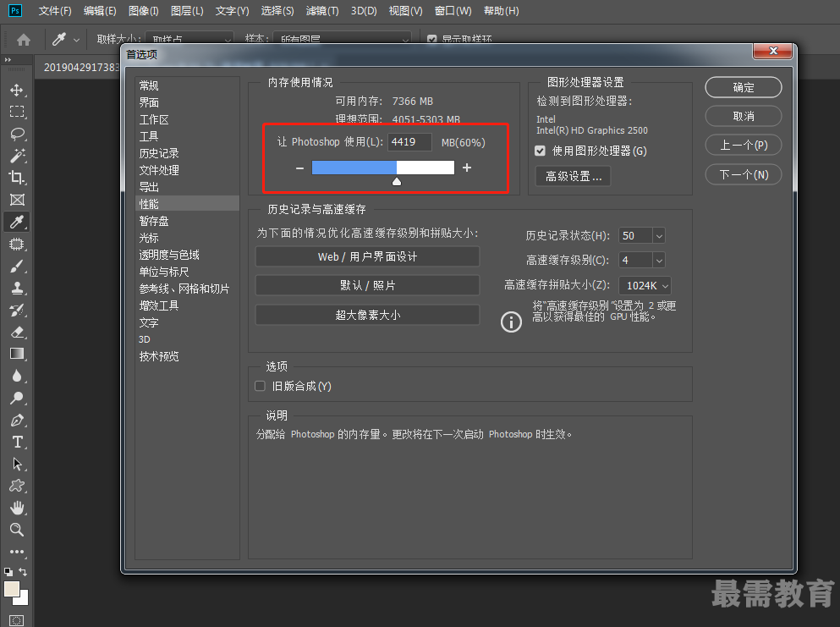The height and width of the screenshot is (627, 840).
Task: Click 取消 button
Action: click(743, 116)
